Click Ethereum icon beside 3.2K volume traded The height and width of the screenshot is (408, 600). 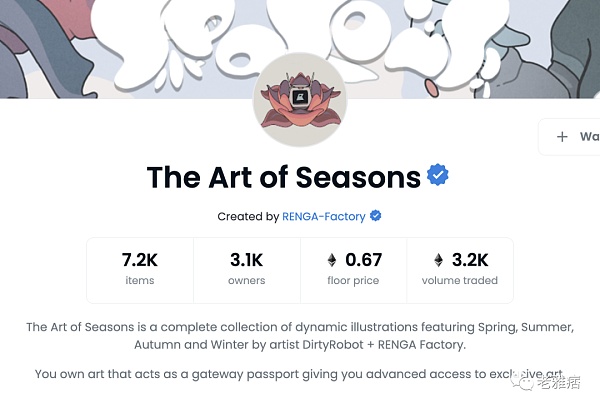click(x=438, y=260)
